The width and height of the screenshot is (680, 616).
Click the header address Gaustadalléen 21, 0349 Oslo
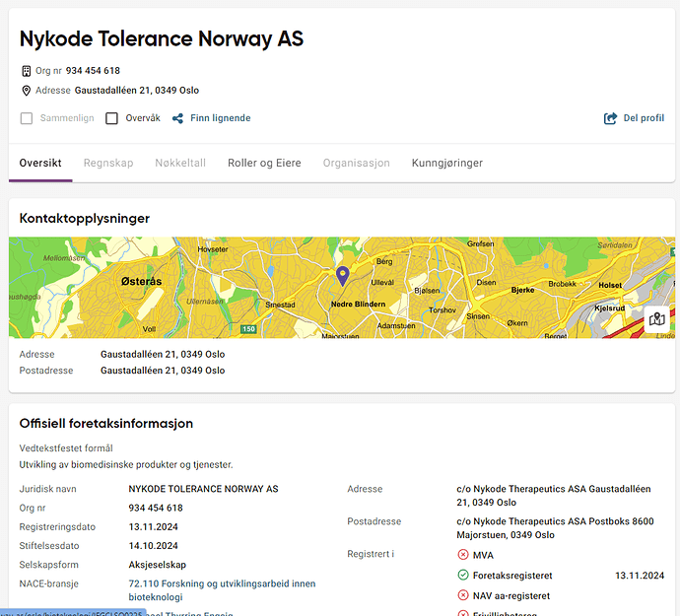point(137,91)
